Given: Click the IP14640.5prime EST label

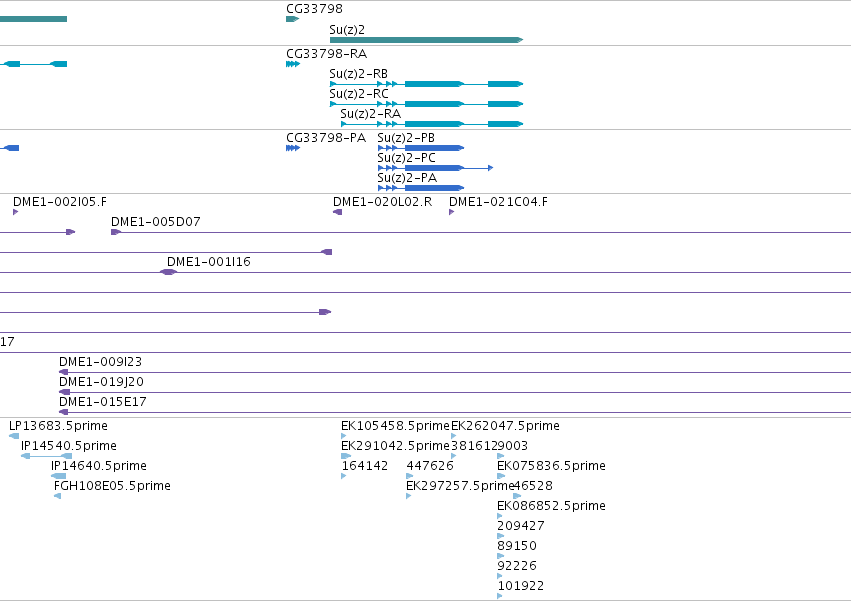Looking at the screenshot, I should (99, 466).
